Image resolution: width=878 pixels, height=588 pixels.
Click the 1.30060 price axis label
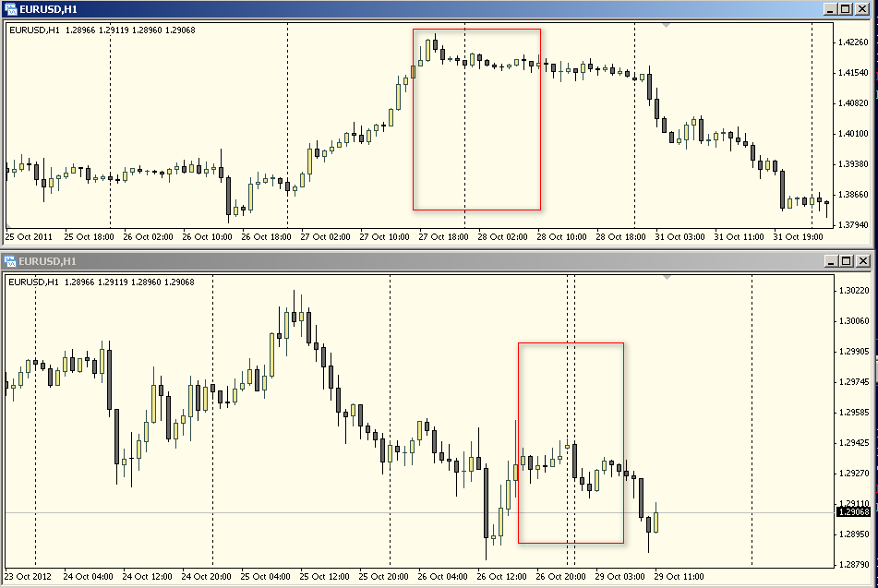coord(854,321)
